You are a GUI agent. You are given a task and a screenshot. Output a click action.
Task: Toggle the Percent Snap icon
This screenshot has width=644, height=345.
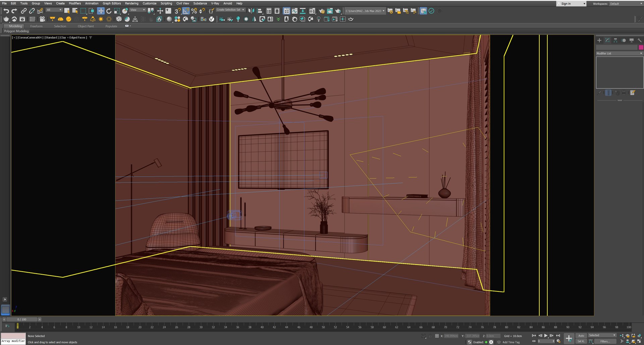point(194,11)
